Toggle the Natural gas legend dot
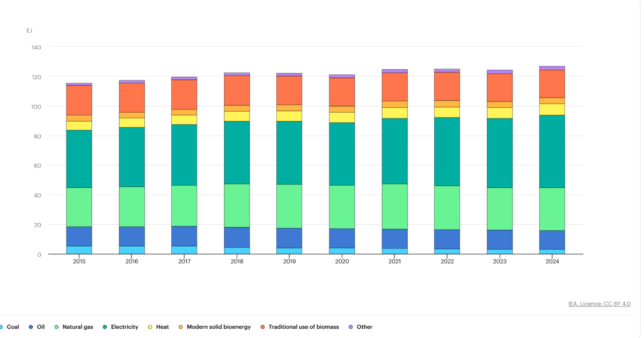Screen dimensions: 644x338 [x=56, y=327]
